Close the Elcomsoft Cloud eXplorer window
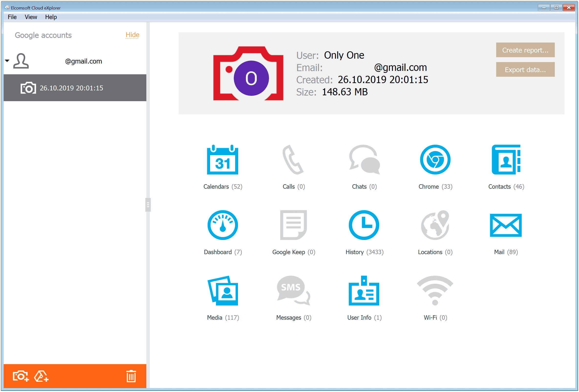 [568, 8]
